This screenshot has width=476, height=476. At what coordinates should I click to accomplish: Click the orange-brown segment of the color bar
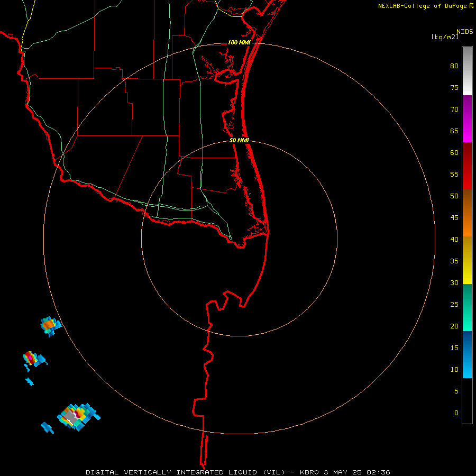pos(467,213)
